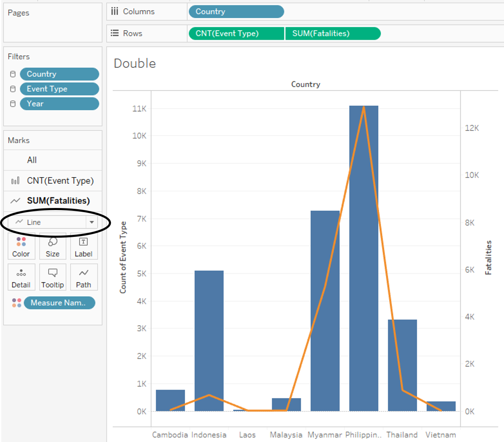Click the Double sheet title
The width and height of the screenshot is (504, 442).
coord(135,64)
